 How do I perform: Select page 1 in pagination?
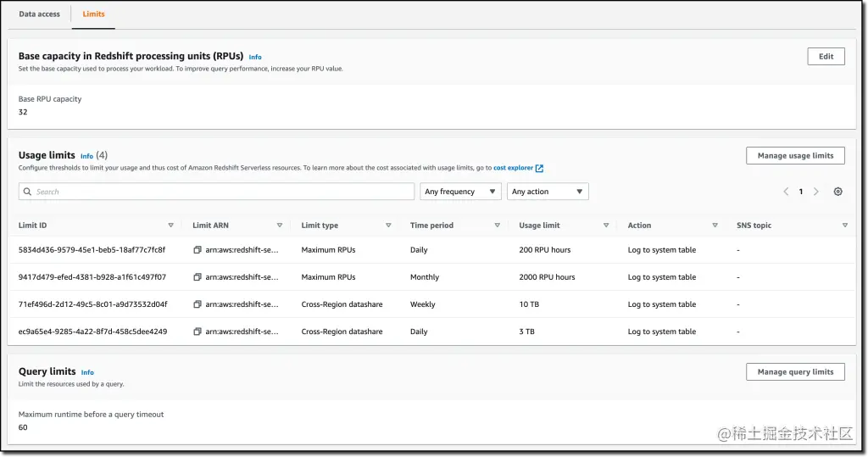(800, 192)
